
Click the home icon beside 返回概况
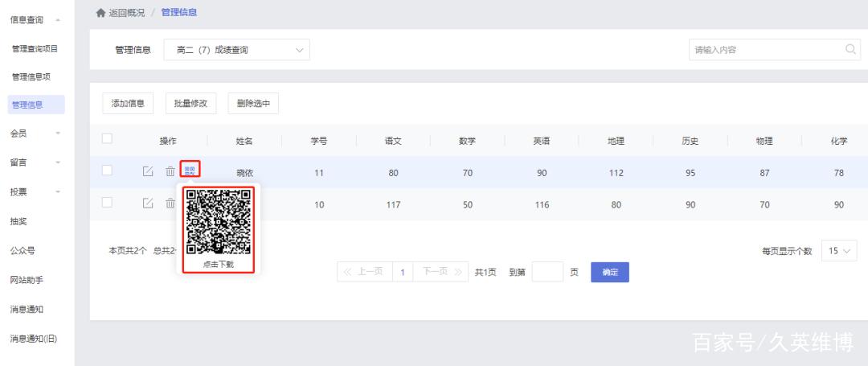(x=100, y=13)
